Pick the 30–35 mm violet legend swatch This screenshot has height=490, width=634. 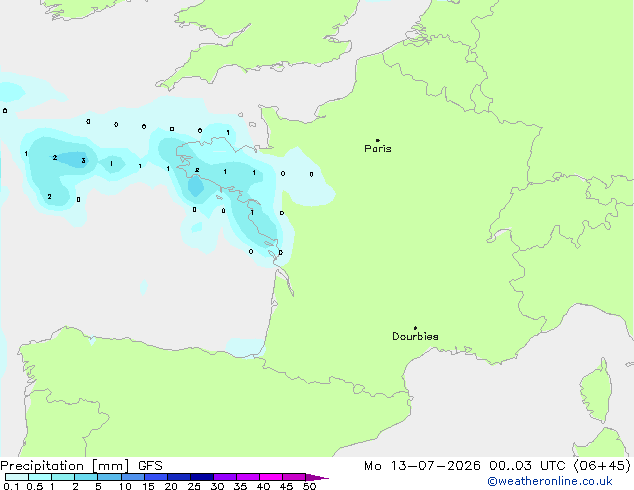[x=224, y=477]
